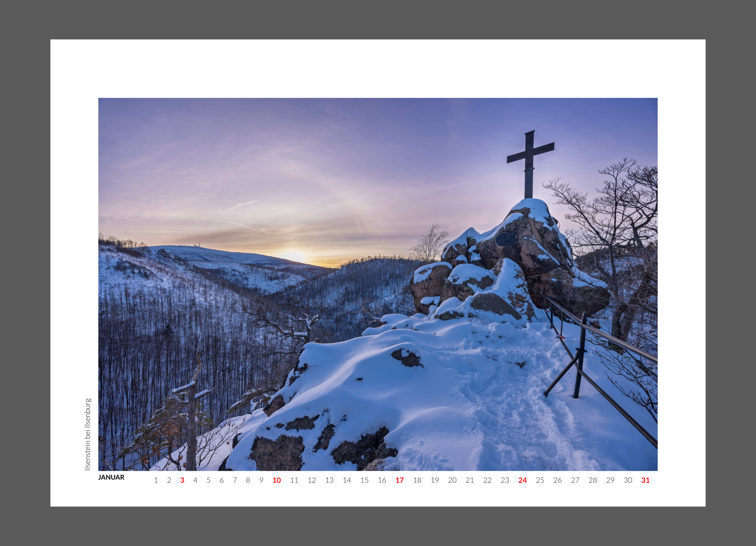Select day 20 in date strip

452,480
